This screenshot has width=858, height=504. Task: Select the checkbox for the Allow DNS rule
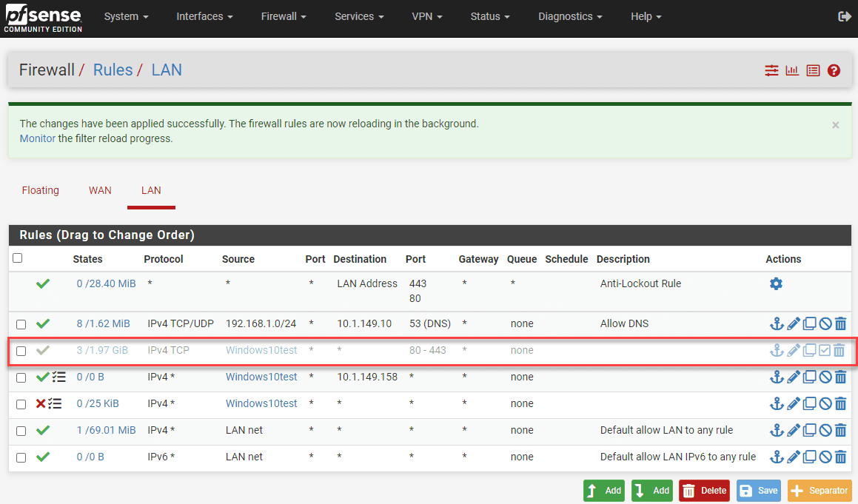pyautogui.click(x=21, y=323)
